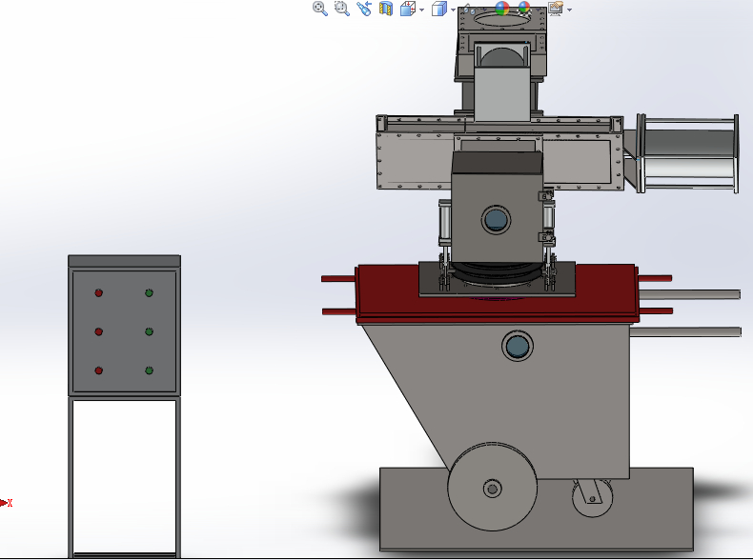Select middle red button on control cabinet
This screenshot has height=560, width=753.
click(x=98, y=331)
